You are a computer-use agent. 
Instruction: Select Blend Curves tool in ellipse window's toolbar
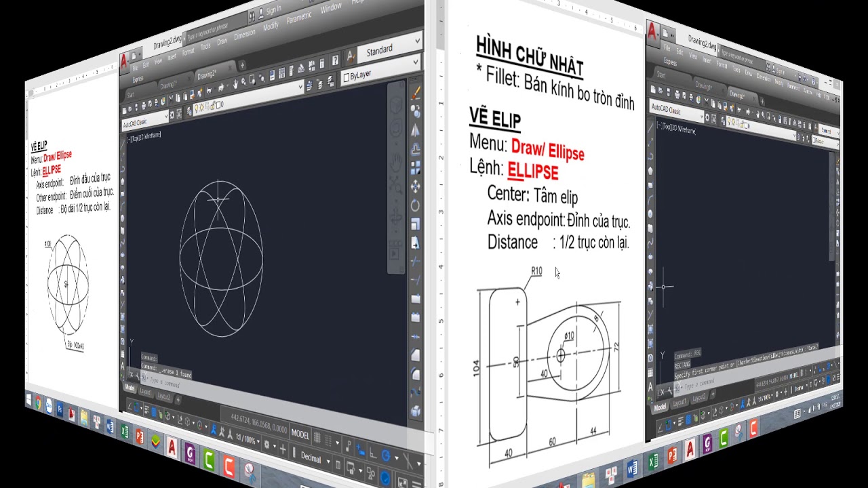[x=416, y=391]
